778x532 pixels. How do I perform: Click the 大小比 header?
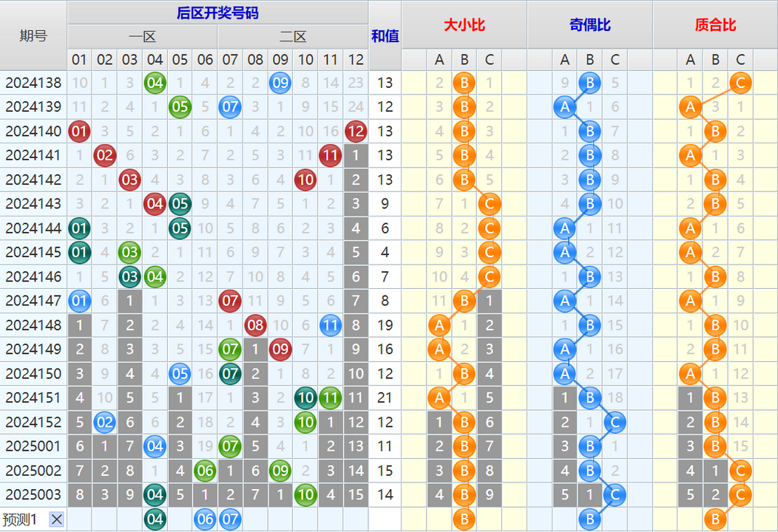tap(464, 25)
